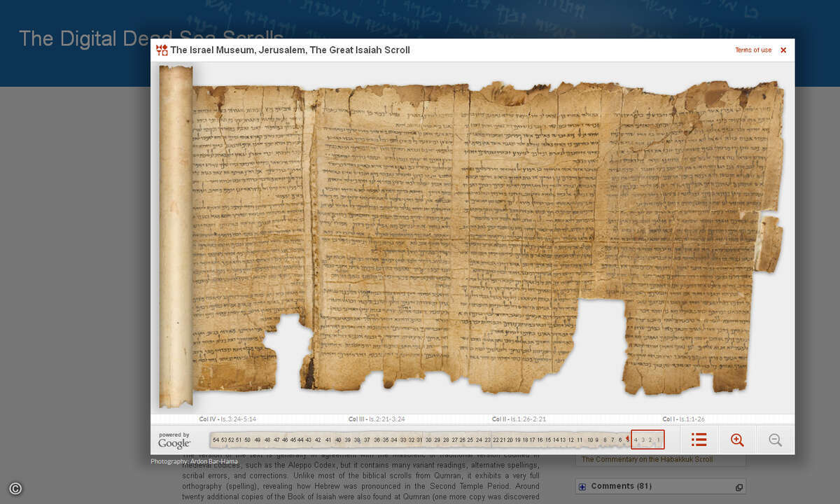The height and width of the screenshot is (504, 840).
Task: Select the Col I - Is.1:1-26 label
Action: (x=684, y=419)
